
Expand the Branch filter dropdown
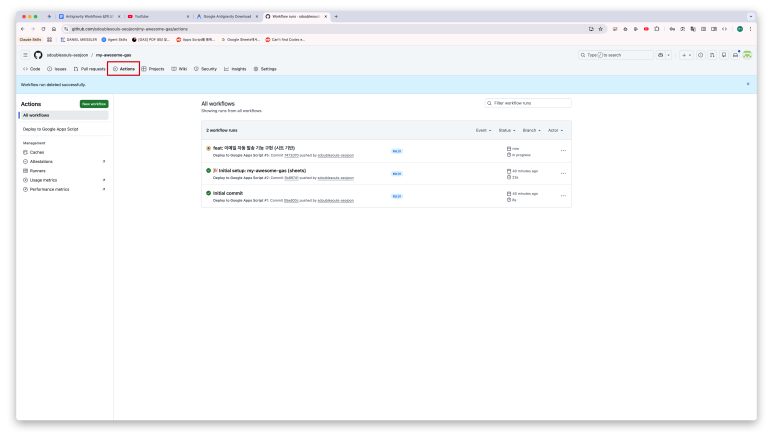(531, 130)
